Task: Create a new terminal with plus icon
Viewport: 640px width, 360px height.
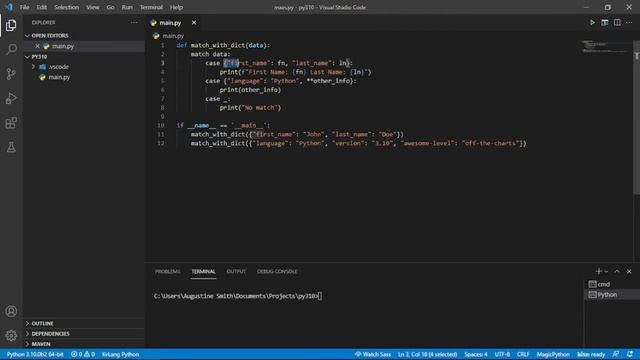Action: pyautogui.click(x=598, y=271)
